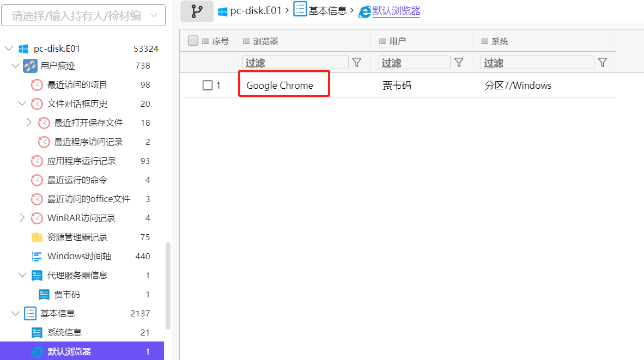Click the Windows icon next to pc-disk.E01 breadcrumb
644x360 pixels.
click(223, 11)
